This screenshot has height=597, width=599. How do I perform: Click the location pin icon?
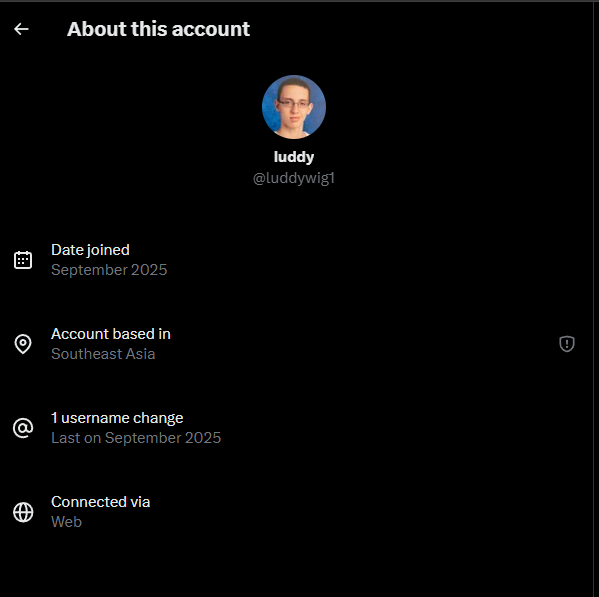[23, 344]
